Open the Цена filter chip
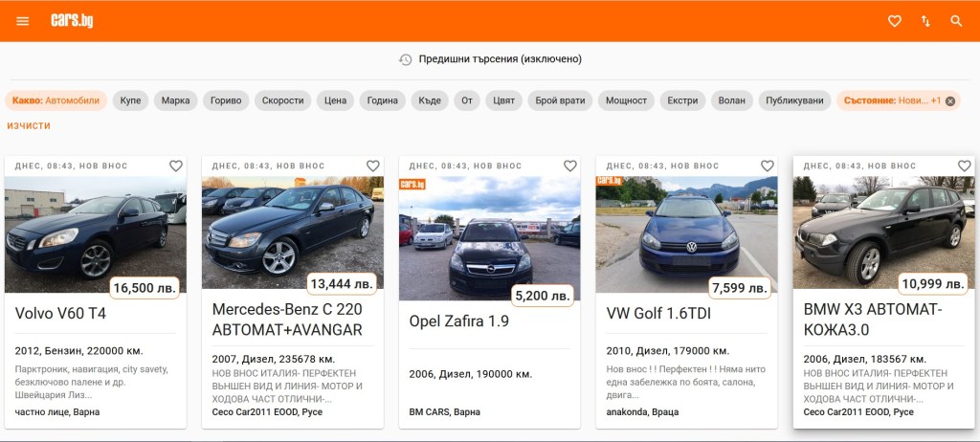Image resolution: width=980 pixels, height=442 pixels. click(x=335, y=100)
